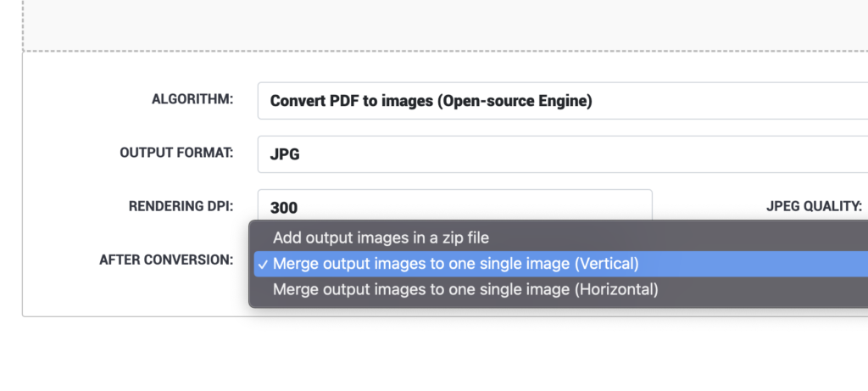Click the checkmark beside the Vertical option

click(x=263, y=264)
